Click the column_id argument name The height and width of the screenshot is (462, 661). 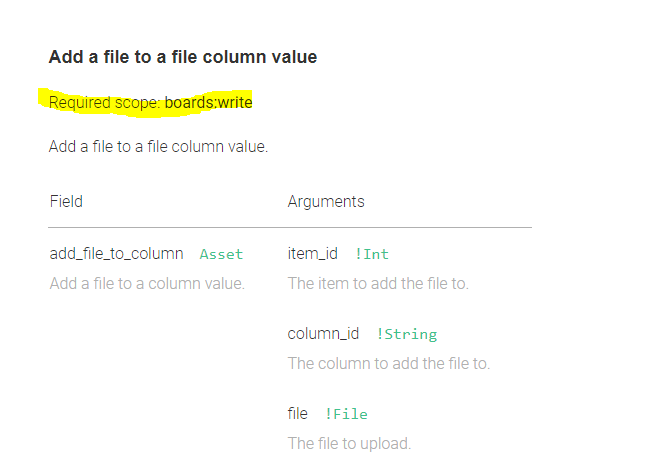323,334
